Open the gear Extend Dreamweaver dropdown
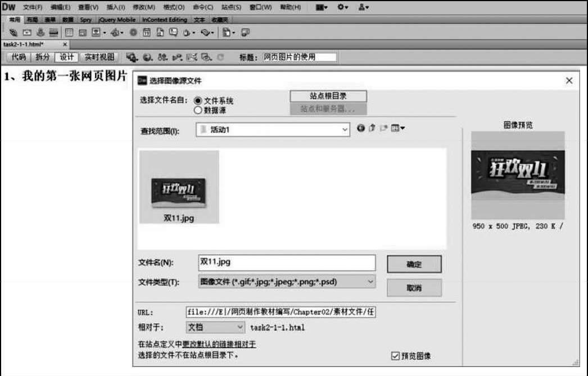Screen dimensions: 588x376 click(343, 7)
